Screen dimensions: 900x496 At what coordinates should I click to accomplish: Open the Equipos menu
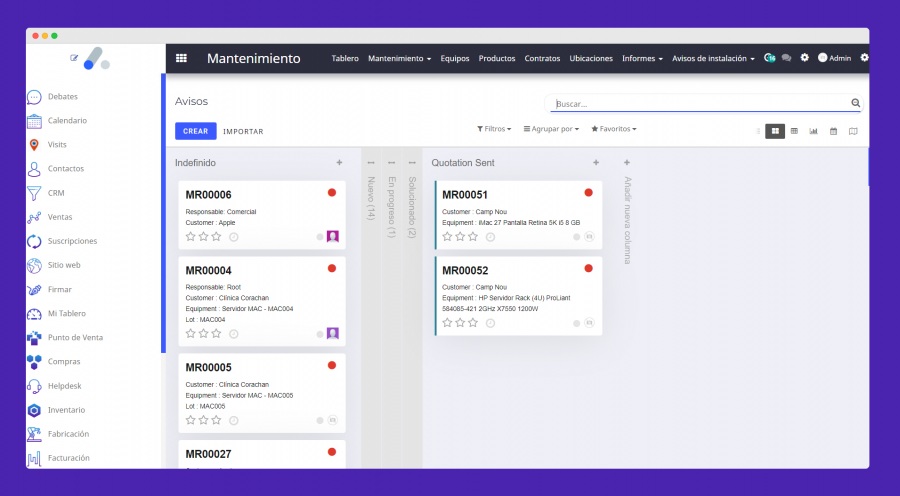point(455,59)
